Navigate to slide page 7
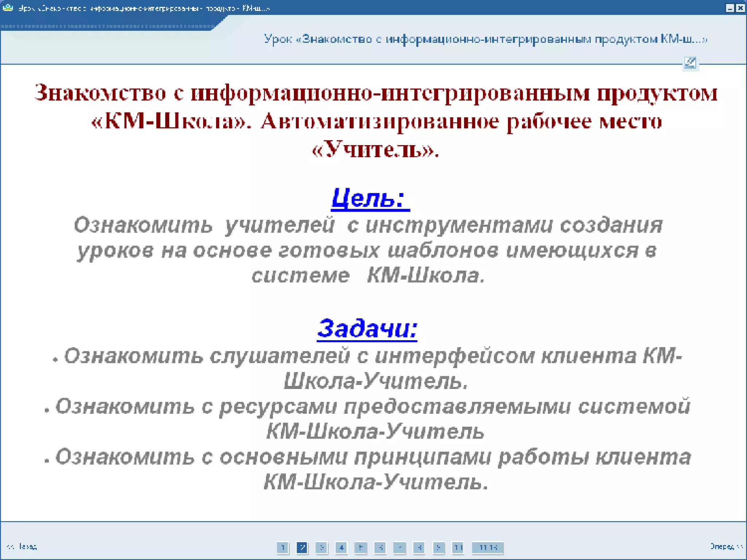 (x=399, y=547)
